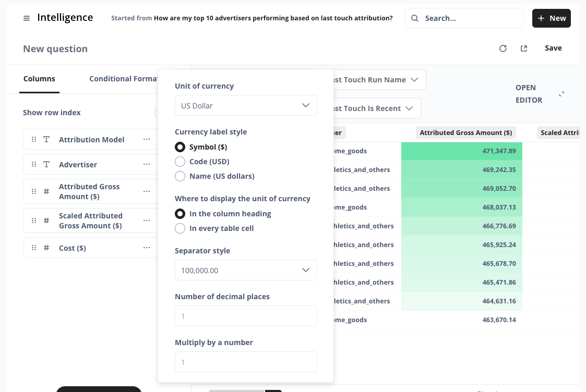
Task: Select Code (USD) label style
Action: click(180, 162)
